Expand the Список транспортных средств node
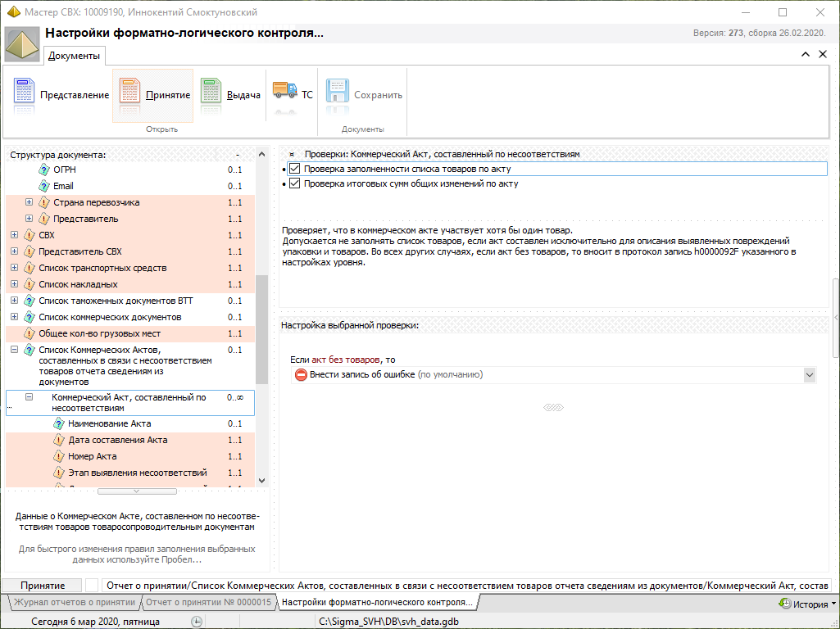The height and width of the screenshot is (629, 840). [x=15, y=268]
